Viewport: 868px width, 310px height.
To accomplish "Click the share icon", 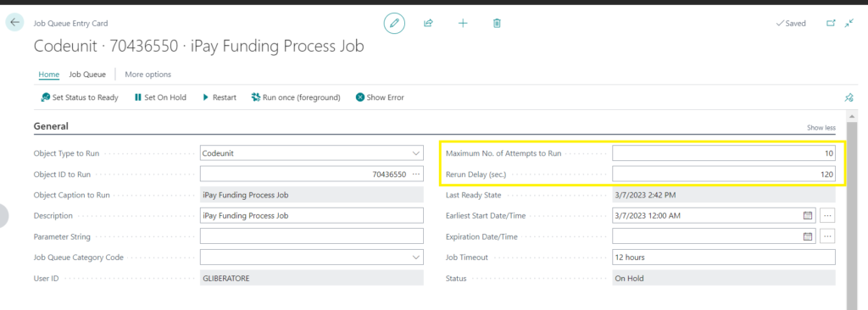I will (x=428, y=23).
